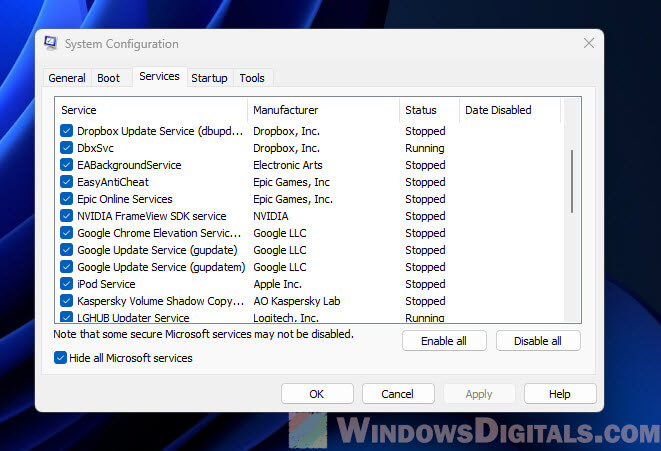Confirm with the OK button
Screen dimensions: 661x451
point(317,394)
